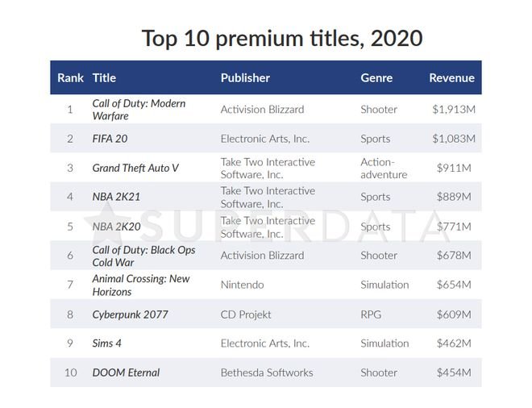Click rank number 2
Viewport: 532px width, 408px height.
coord(70,139)
